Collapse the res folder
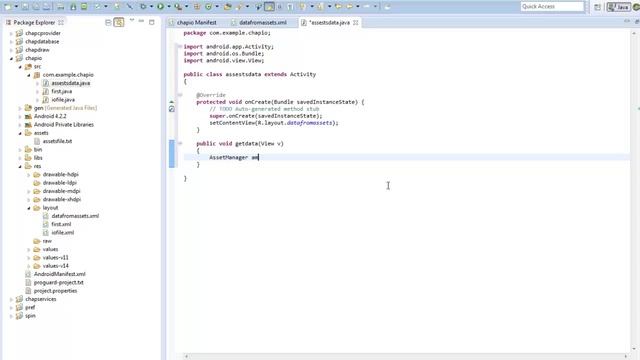The image size is (640, 360). (20, 166)
